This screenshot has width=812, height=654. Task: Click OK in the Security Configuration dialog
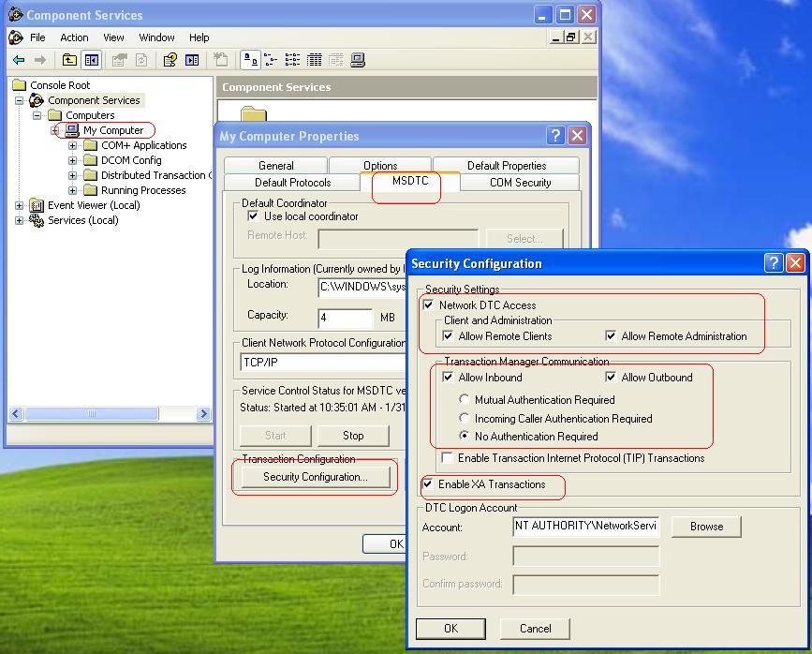click(450, 629)
